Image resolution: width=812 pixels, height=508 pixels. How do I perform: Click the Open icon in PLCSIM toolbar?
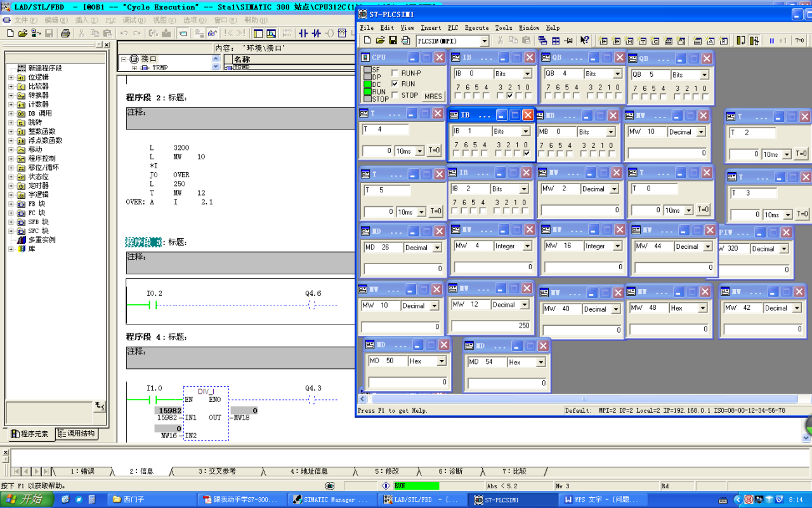pos(380,40)
